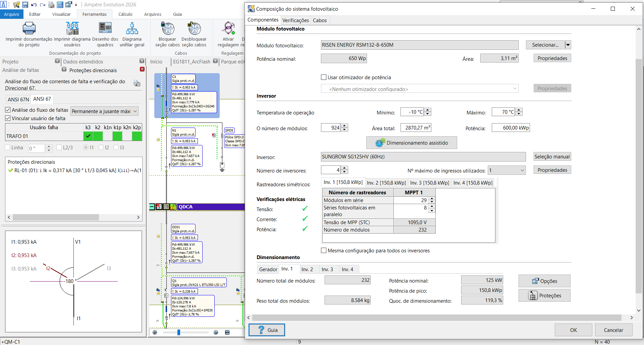Viewport: 644px width, 345px height.
Task: Enable Usar otimizador de potência checkbox
Action: 324,78
